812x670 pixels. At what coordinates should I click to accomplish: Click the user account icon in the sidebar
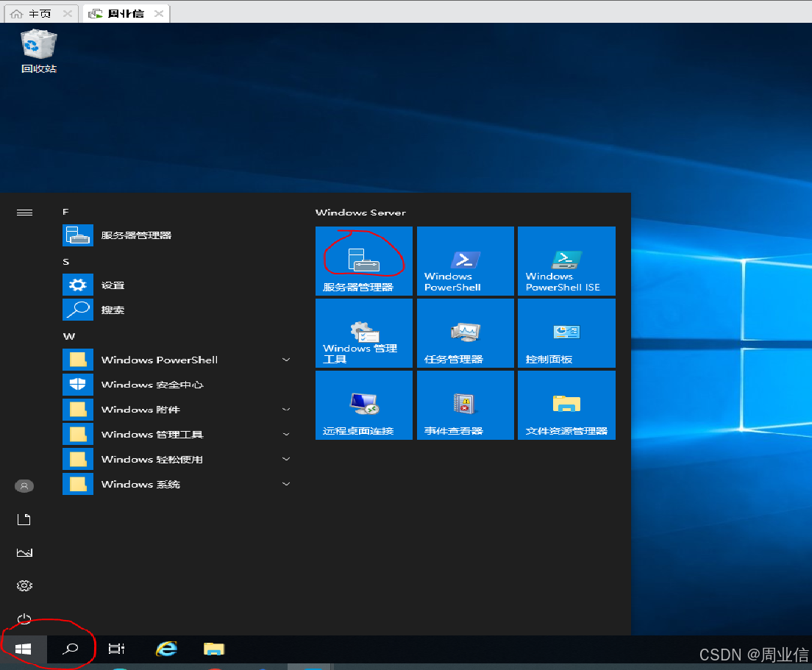click(24, 485)
